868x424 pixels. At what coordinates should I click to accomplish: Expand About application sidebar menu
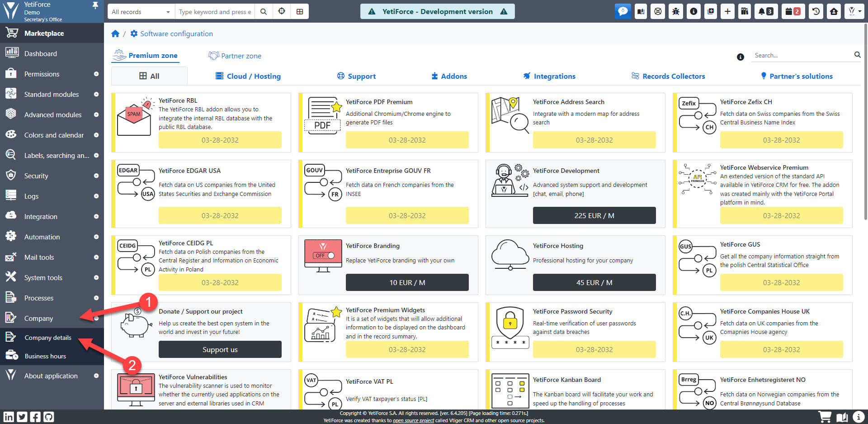(x=52, y=376)
